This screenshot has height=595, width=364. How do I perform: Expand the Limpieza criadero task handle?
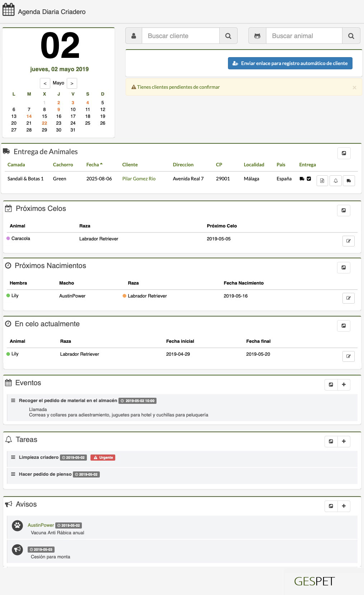tap(13, 457)
